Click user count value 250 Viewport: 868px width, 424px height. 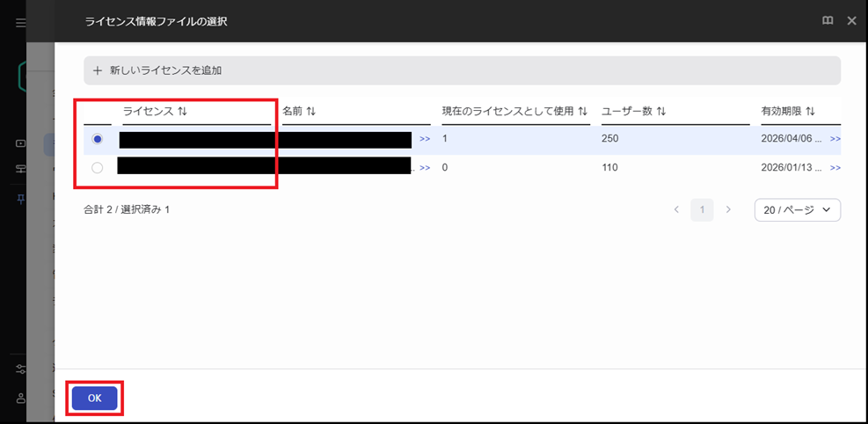click(x=610, y=139)
